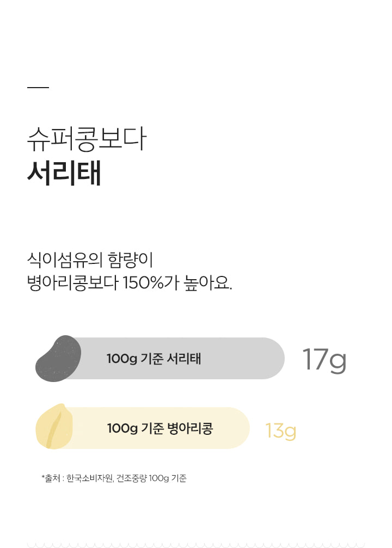The height and width of the screenshot is (548, 392).
Task: Click the text 식이섬유의 함량이
Action: pos(90,260)
